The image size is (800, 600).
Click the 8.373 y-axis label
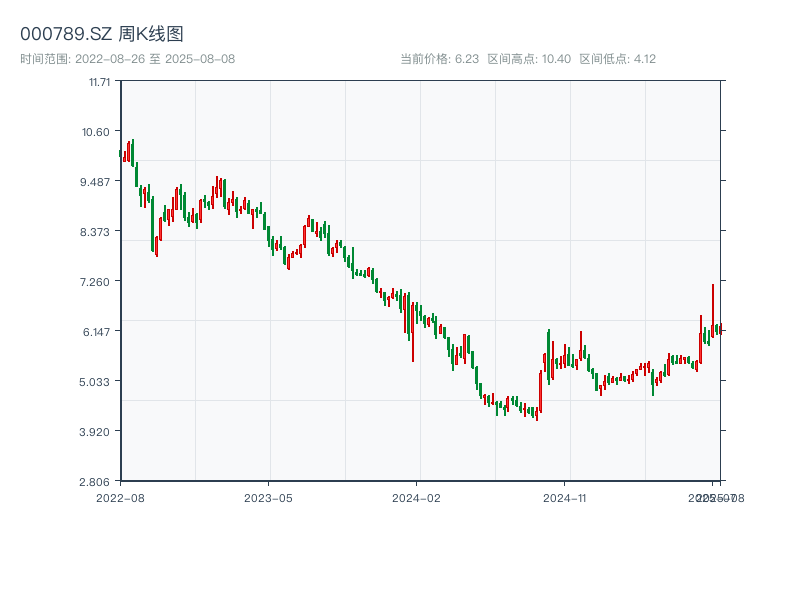click(x=99, y=232)
